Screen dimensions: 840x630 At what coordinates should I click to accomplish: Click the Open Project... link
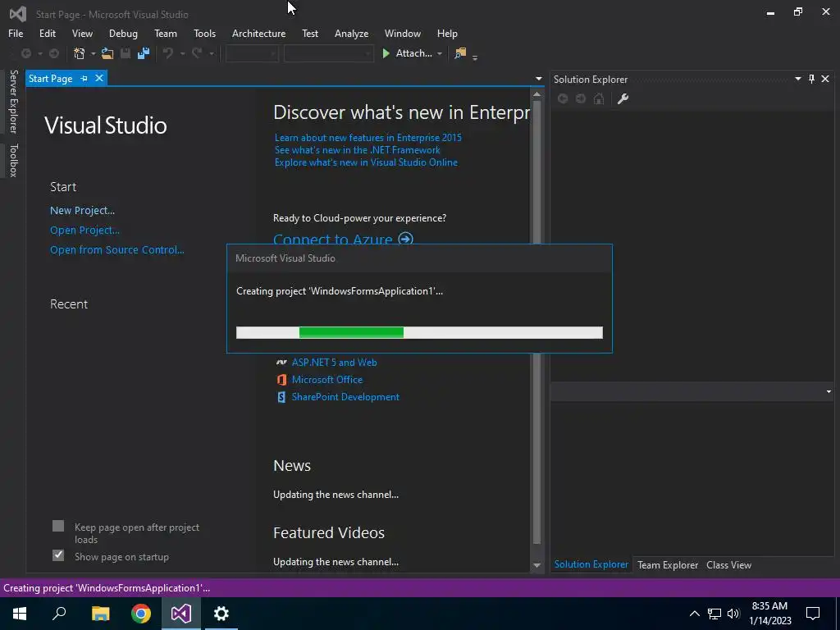[x=84, y=231]
